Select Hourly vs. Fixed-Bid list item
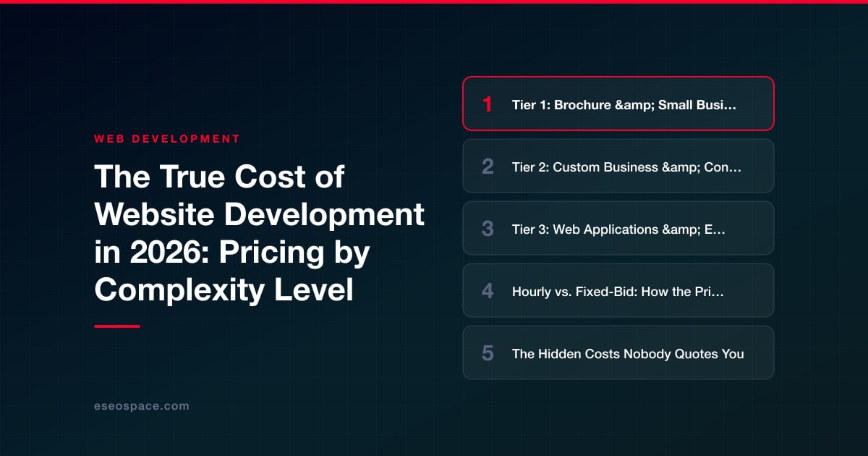The height and width of the screenshot is (456, 868). tap(618, 290)
